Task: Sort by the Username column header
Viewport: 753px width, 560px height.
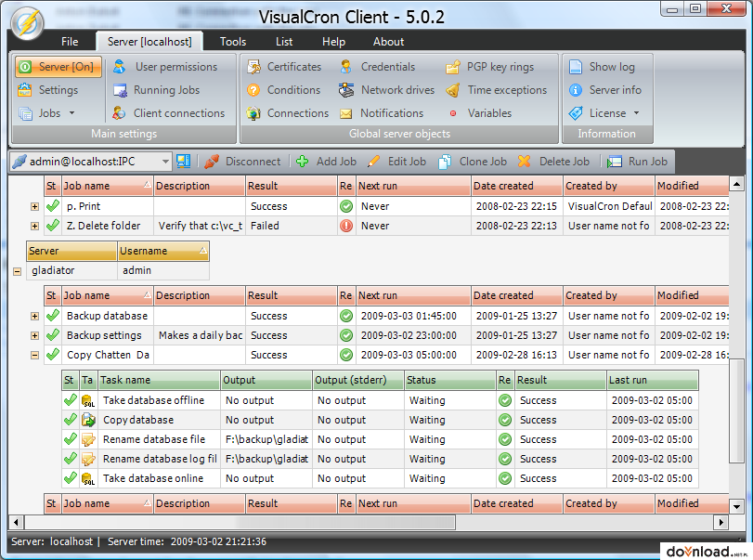Action: click(x=163, y=251)
